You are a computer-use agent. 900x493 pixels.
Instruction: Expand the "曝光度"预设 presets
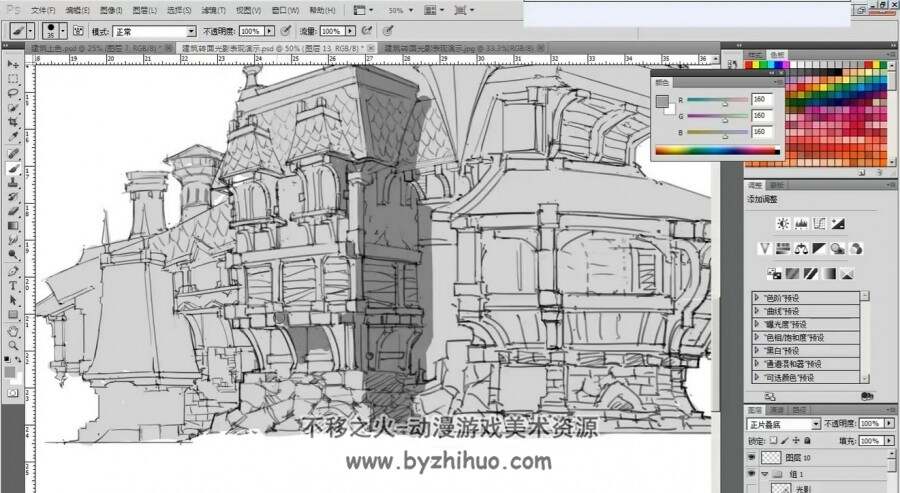coord(757,324)
